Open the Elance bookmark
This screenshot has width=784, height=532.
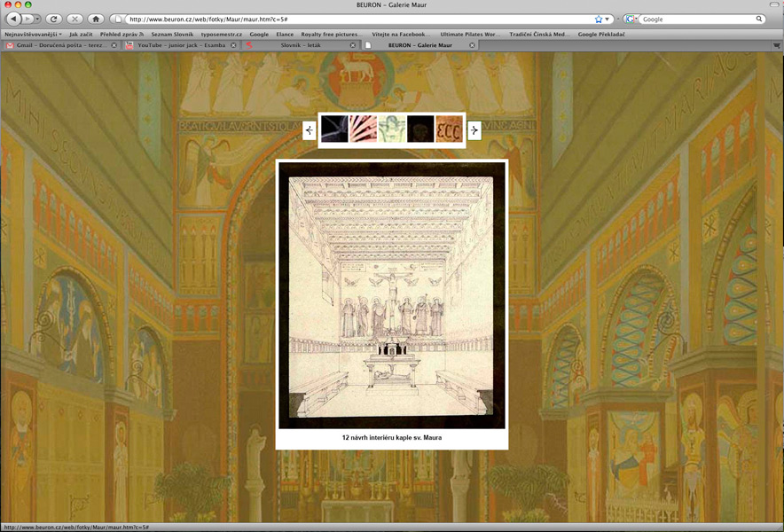[285, 35]
